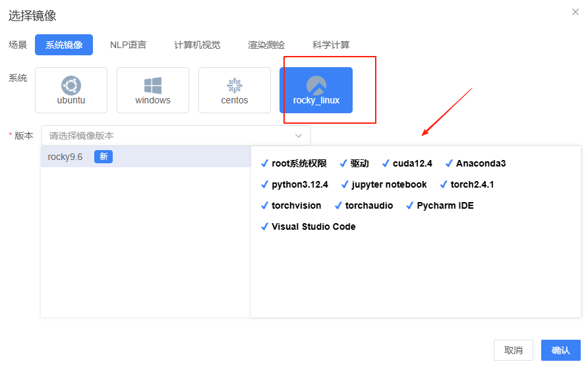Switch to the 计算机视觉 tab
The height and width of the screenshot is (370, 588).
(197, 45)
